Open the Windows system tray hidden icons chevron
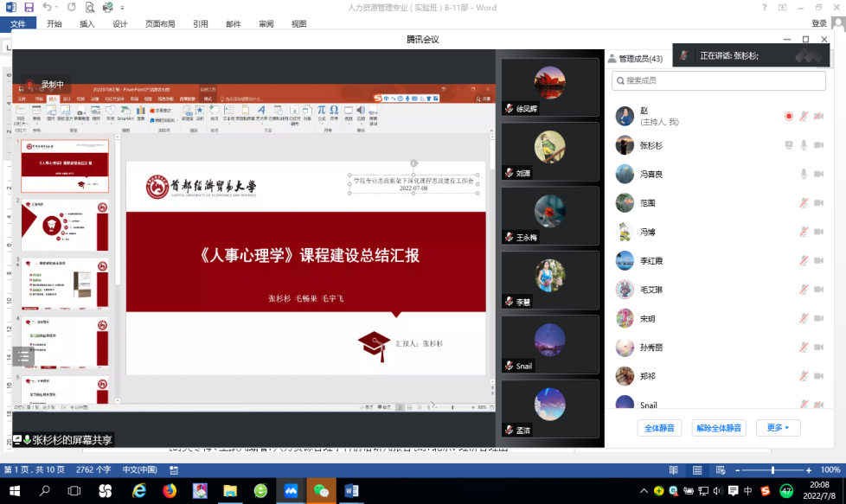 (643, 491)
